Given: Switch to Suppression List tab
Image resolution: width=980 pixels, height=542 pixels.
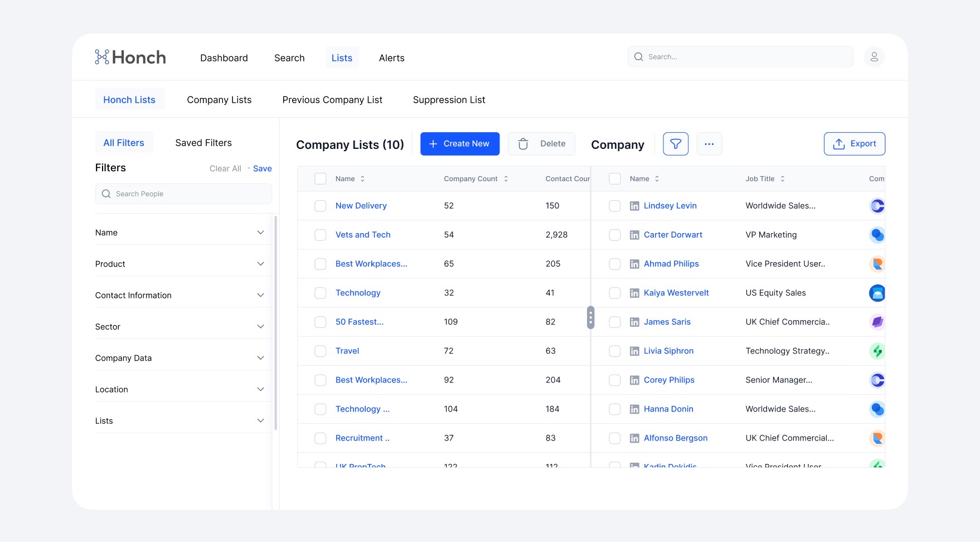Looking at the screenshot, I should click(449, 100).
